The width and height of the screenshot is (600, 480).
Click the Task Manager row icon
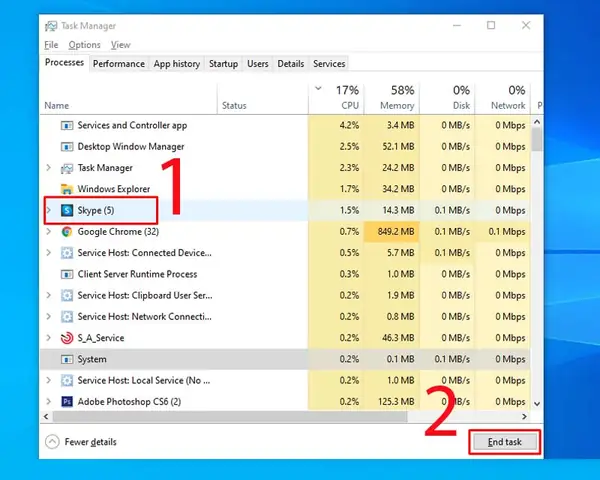coord(67,168)
